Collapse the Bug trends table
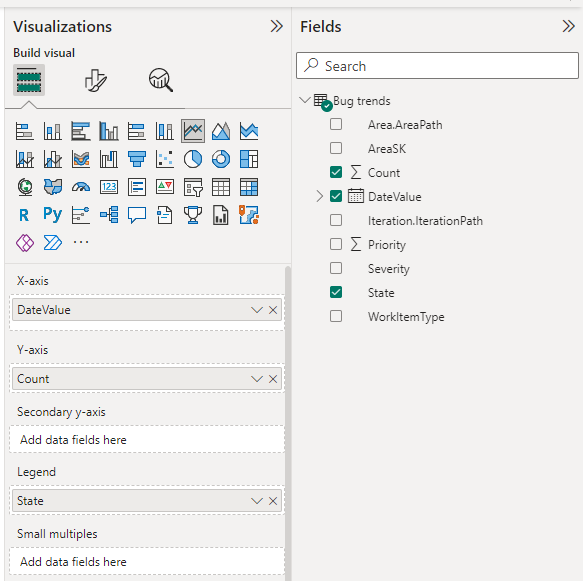Image resolution: width=584 pixels, height=582 pixels. (x=305, y=100)
